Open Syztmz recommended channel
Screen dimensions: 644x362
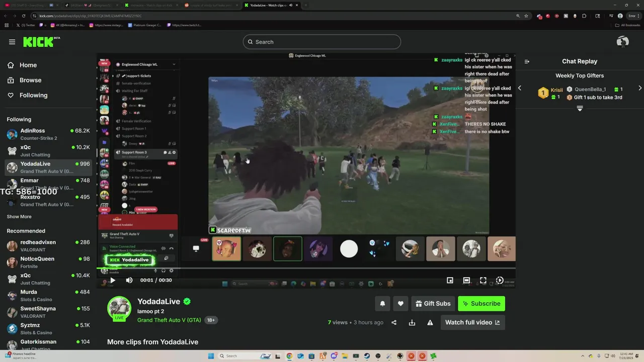(x=48, y=329)
